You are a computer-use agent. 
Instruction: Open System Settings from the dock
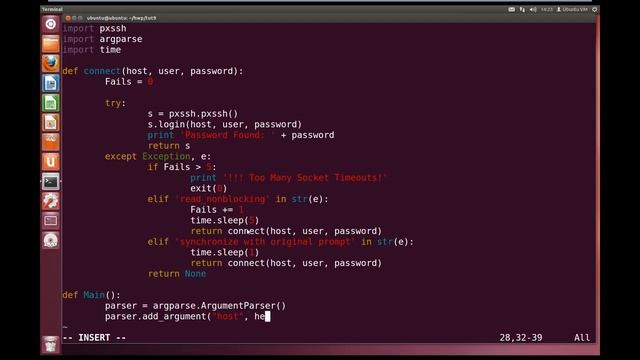(51, 201)
